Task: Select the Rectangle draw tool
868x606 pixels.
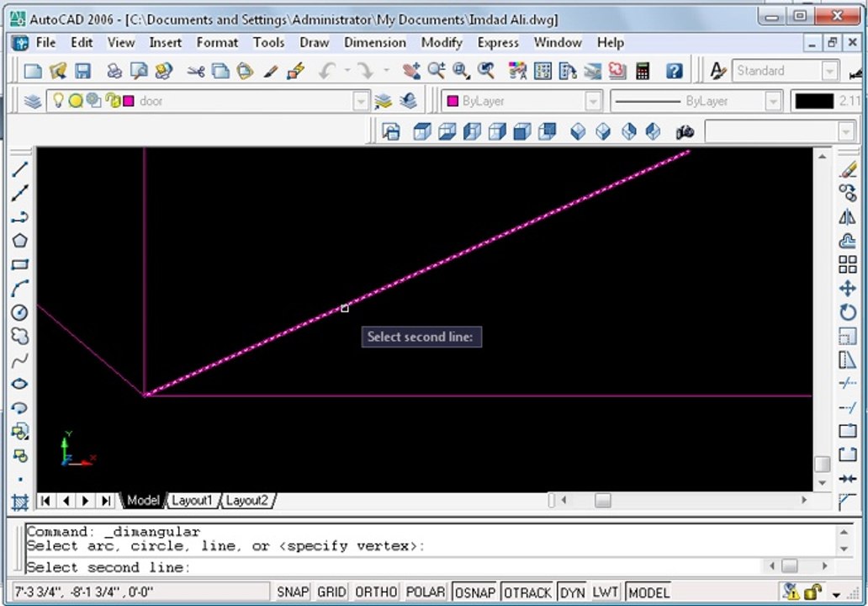Action: point(20,264)
